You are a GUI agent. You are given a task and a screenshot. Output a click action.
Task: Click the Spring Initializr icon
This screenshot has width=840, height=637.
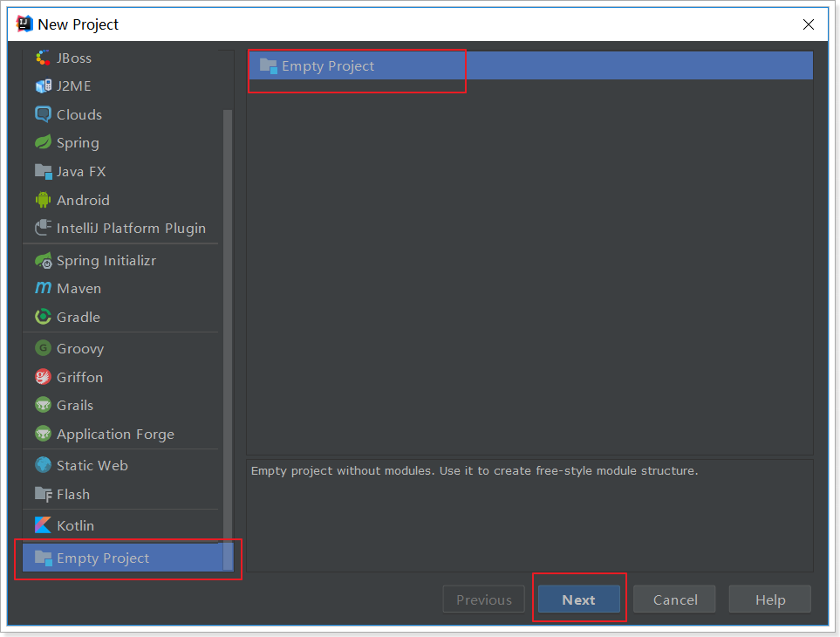click(x=43, y=260)
